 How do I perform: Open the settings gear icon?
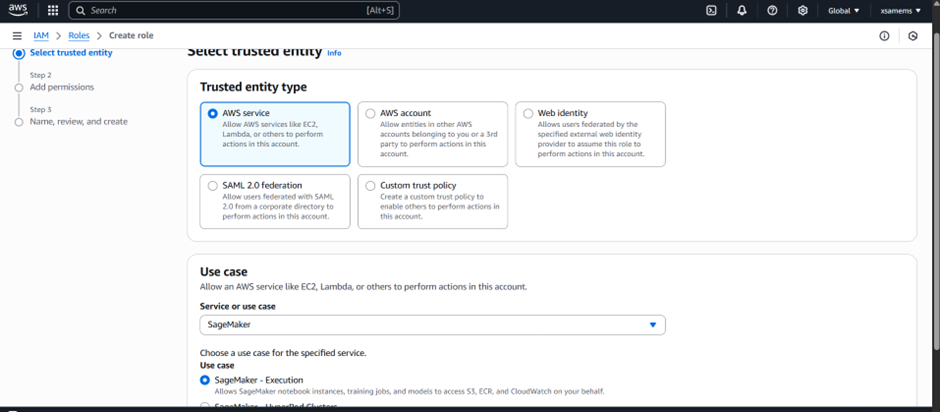pos(803,10)
